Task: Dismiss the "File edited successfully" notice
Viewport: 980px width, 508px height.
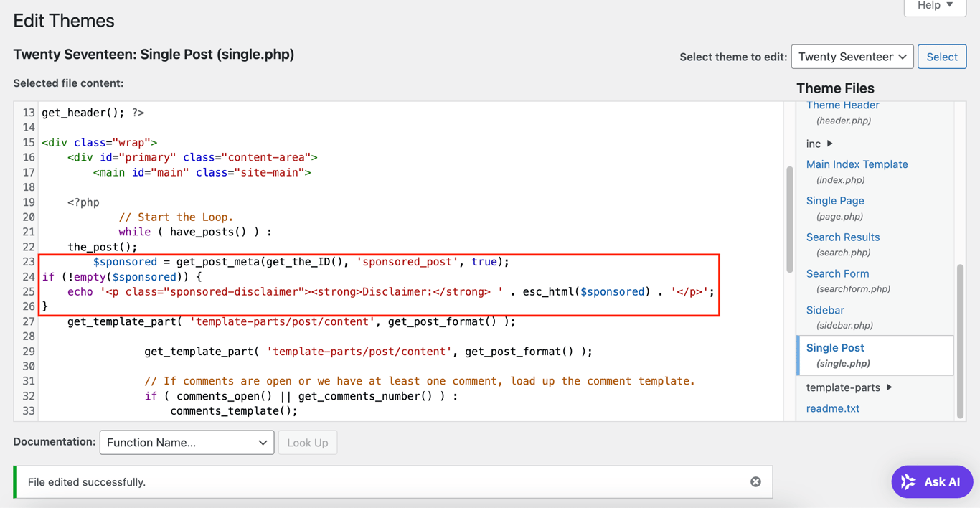Action: coord(755,481)
